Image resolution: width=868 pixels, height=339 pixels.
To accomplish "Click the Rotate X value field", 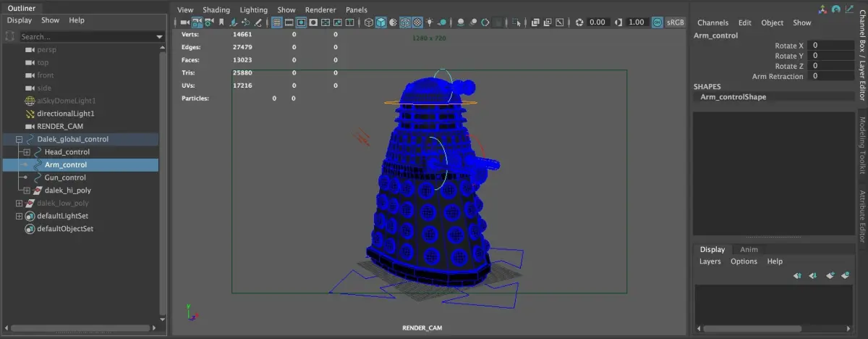I will tap(831, 46).
